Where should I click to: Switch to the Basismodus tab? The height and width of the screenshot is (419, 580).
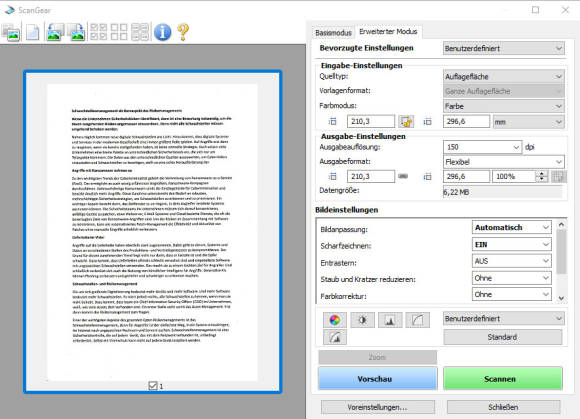click(x=333, y=33)
